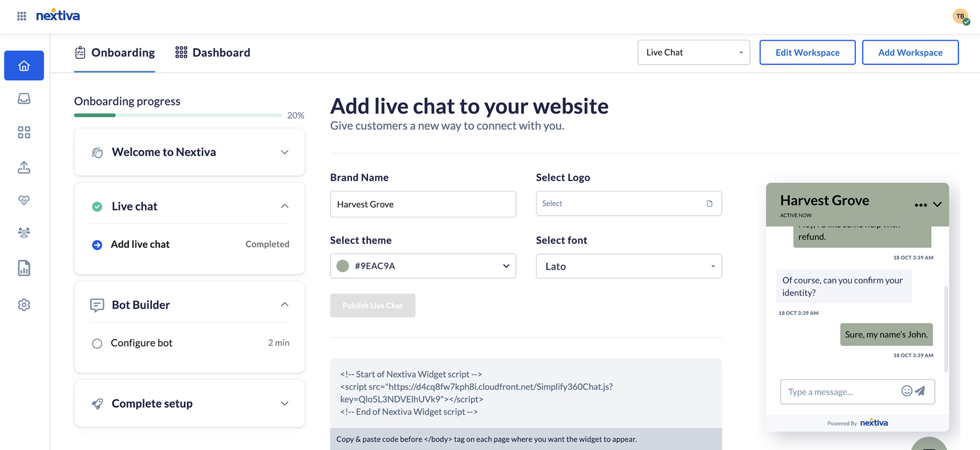Viewport: 980px width, 450px height.
Task: Click the Edit Workspace button
Action: 807,53
